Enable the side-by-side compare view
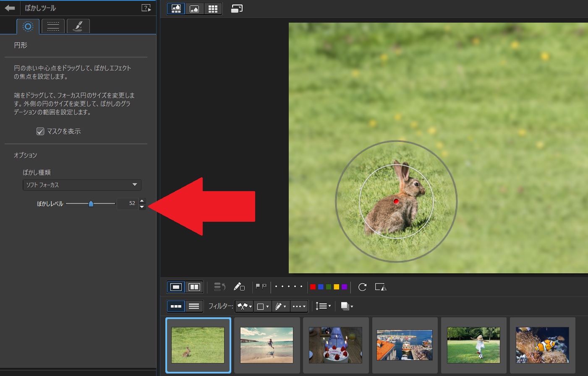 [194, 287]
